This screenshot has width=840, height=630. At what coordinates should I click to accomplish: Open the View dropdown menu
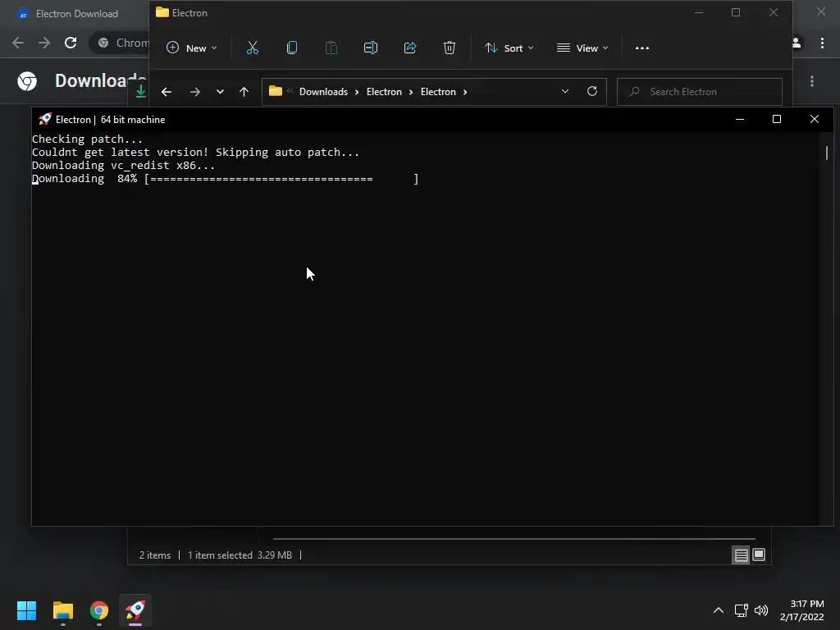tap(582, 48)
